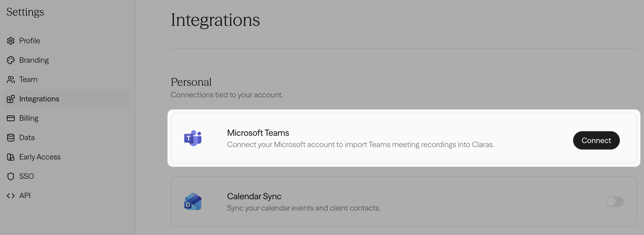Click the Outlook Calendar Sync logo
The width and height of the screenshot is (644, 235).
pyautogui.click(x=193, y=201)
